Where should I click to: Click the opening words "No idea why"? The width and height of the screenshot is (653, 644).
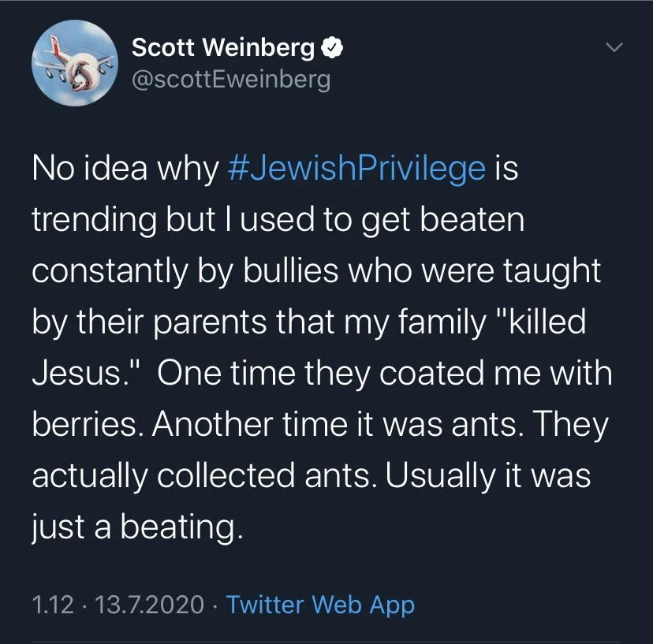pyautogui.click(x=125, y=169)
